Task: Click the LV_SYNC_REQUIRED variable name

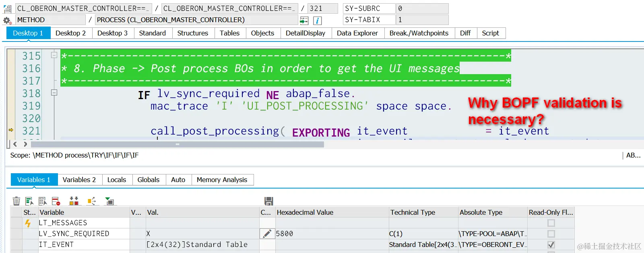Action: (74, 234)
